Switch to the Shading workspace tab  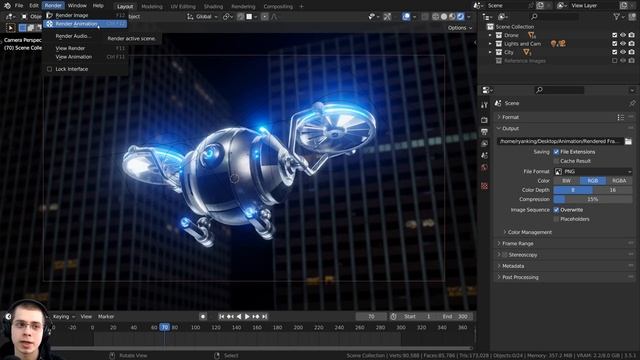(x=213, y=7)
